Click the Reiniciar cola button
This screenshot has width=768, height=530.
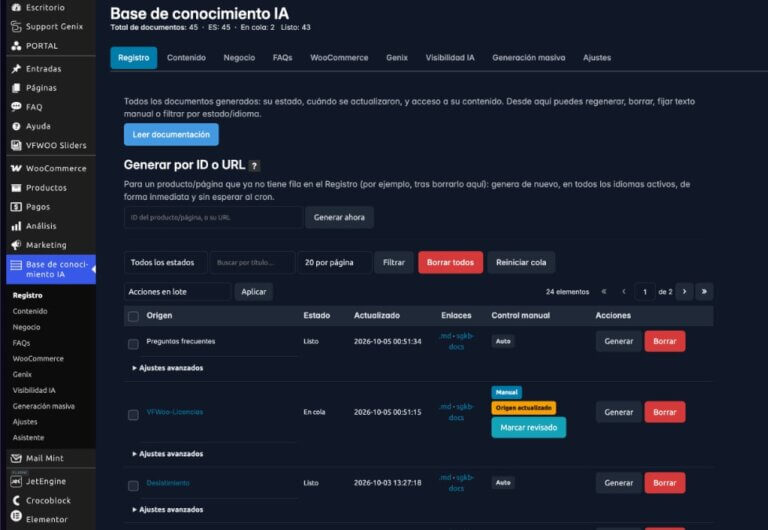tap(521, 263)
